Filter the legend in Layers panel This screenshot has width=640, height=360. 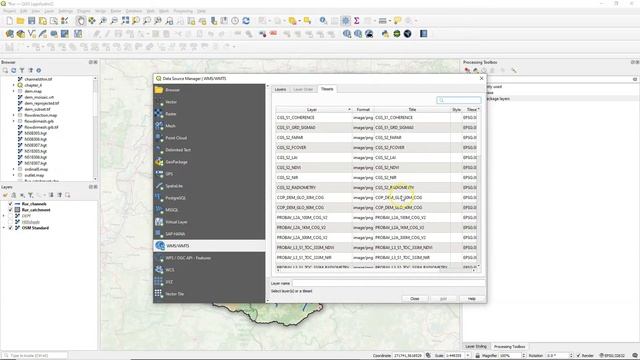pyautogui.click(x=31, y=195)
